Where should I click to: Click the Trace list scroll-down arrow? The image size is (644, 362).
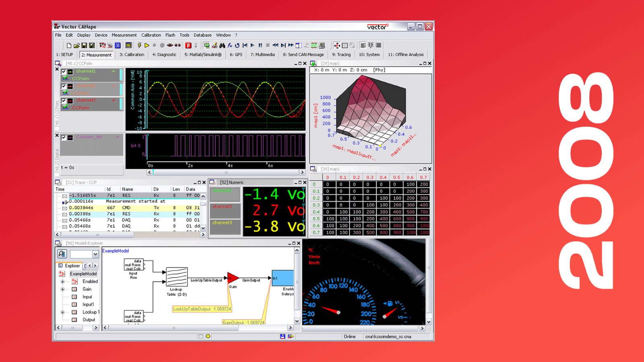[x=203, y=228]
